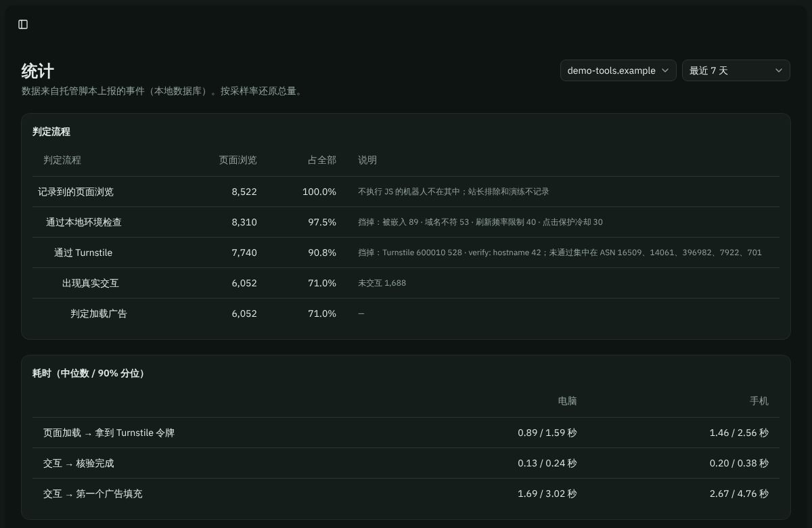Click the 未交互 1,688 note
Screen dimensions: 812x528
point(382,283)
